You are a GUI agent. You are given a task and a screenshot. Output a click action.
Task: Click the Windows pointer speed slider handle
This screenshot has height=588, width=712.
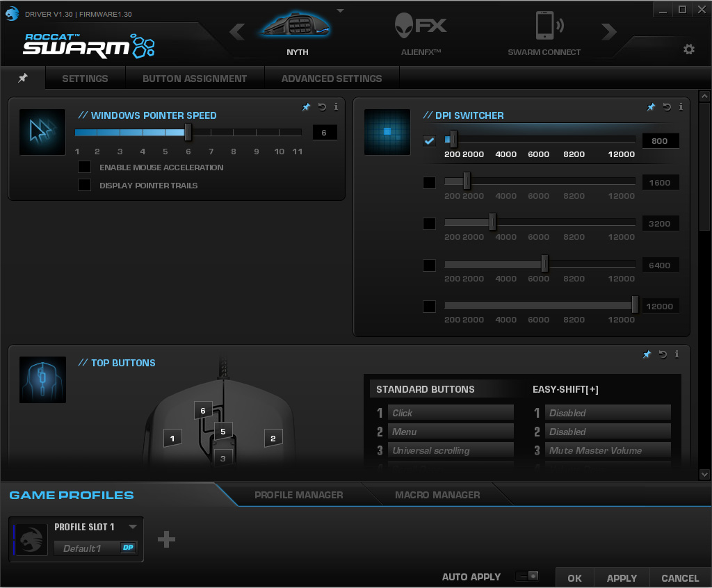(x=188, y=133)
